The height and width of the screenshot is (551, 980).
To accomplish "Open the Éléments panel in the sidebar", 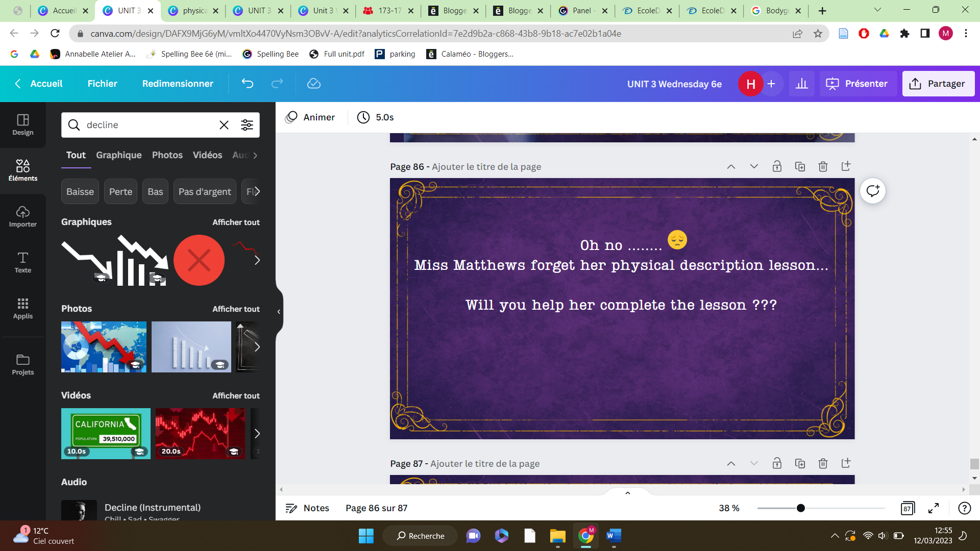I will 22,170.
